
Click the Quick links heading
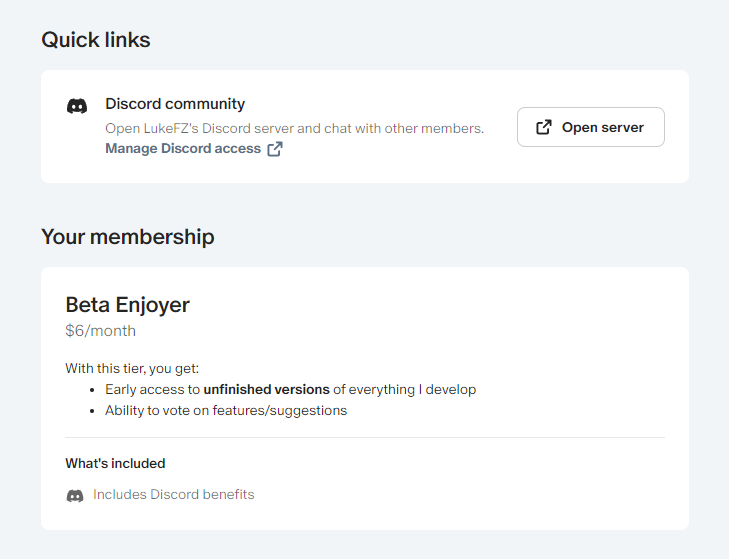[96, 40]
